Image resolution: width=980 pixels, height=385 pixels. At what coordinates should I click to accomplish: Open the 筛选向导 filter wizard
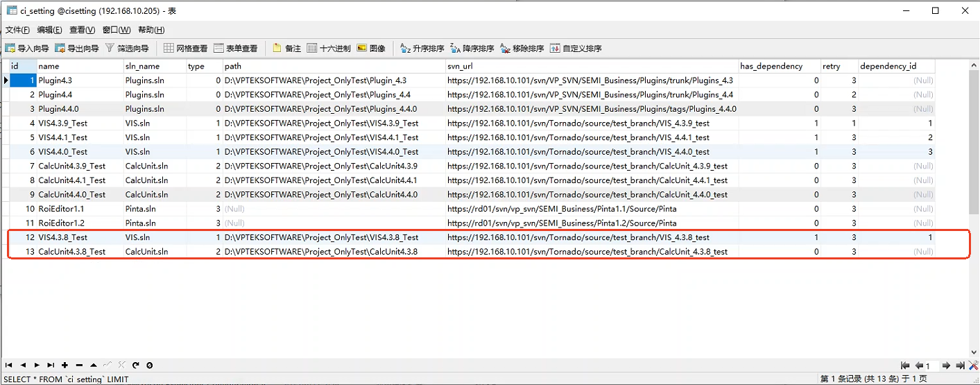coord(128,49)
